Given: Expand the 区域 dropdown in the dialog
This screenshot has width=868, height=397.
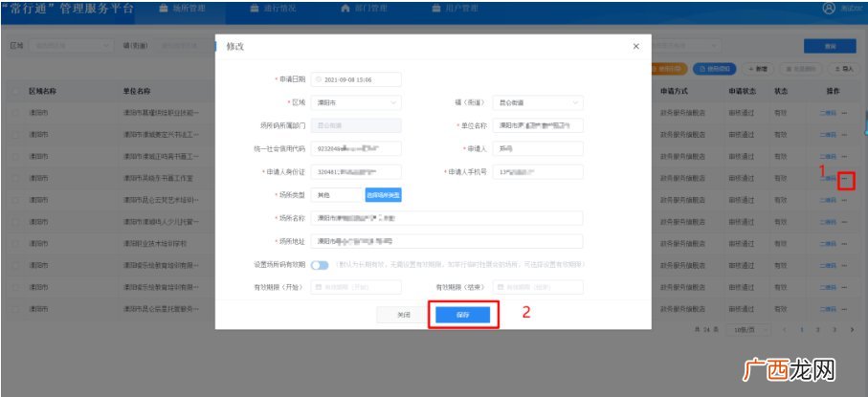Looking at the screenshot, I should pos(356,103).
